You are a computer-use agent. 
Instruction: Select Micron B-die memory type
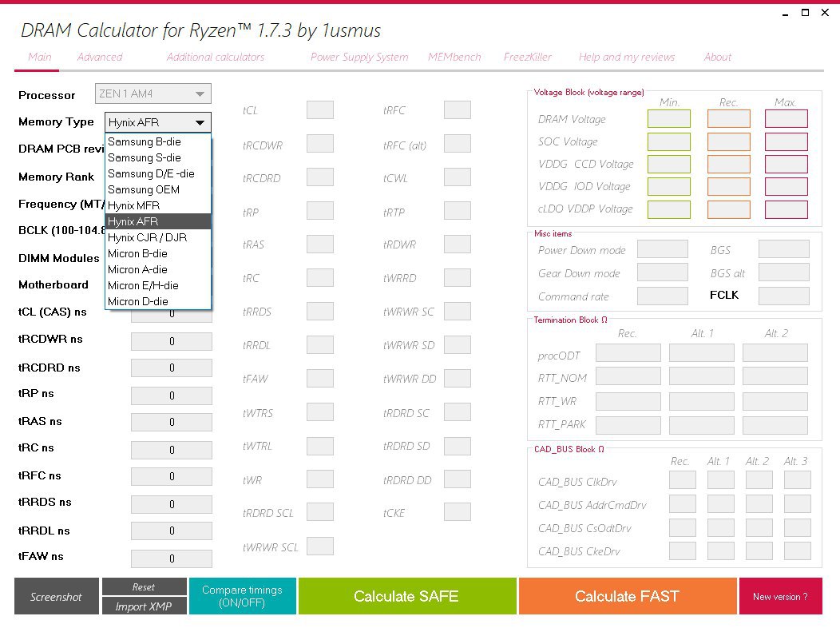pos(158,253)
